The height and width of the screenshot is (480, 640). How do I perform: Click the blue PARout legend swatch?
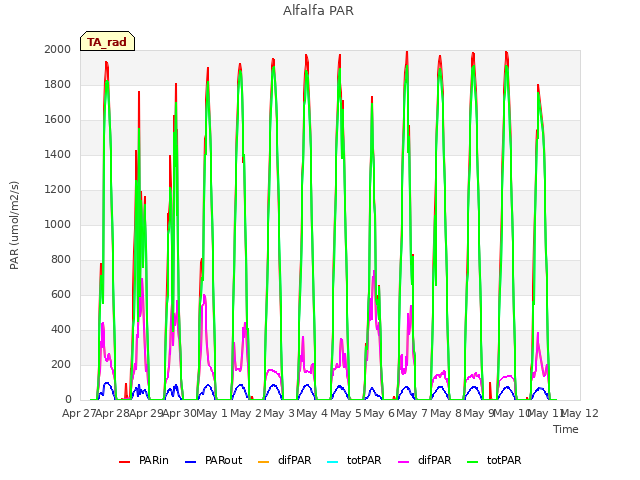tap(191, 462)
